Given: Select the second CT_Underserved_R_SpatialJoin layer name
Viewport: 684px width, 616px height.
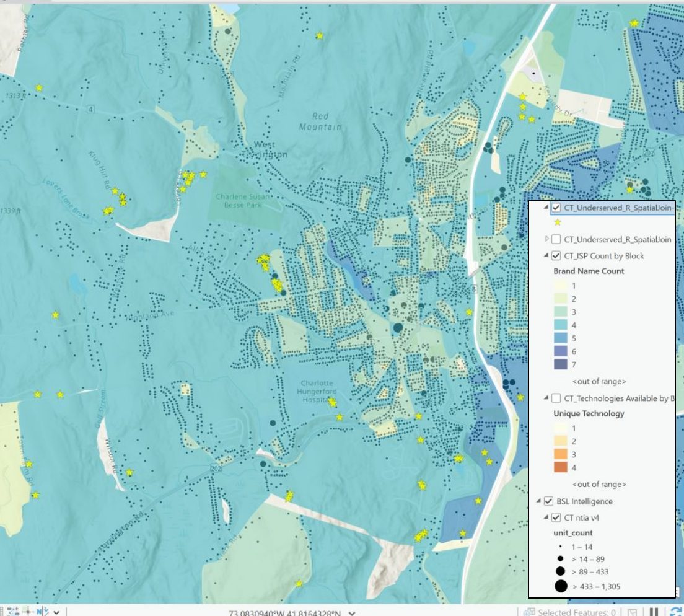Looking at the screenshot, I should (618, 239).
